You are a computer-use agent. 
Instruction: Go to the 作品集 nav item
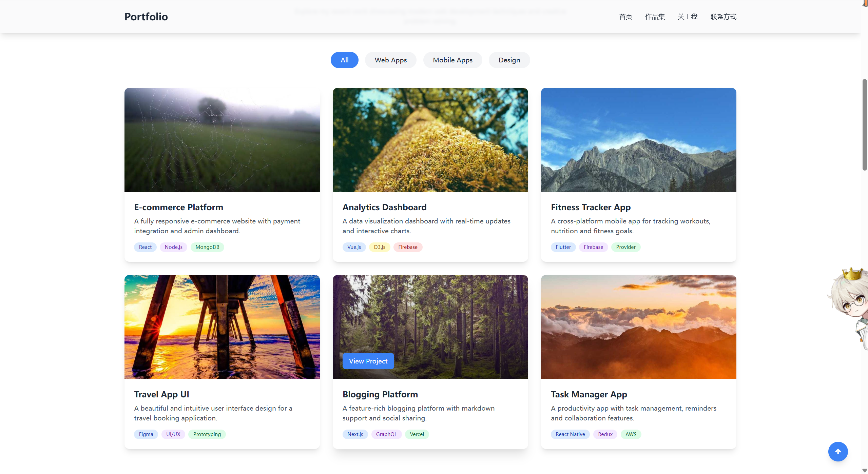pos(654,17)
